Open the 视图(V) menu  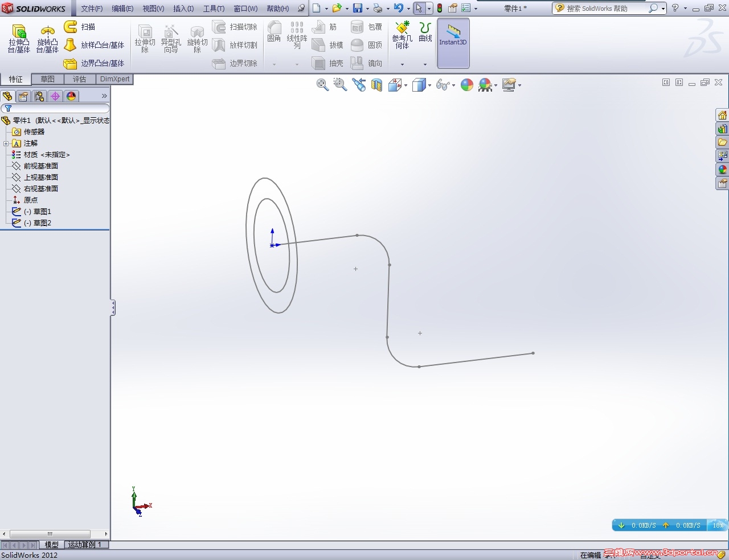pyautogui.click(x=153, y=9)
